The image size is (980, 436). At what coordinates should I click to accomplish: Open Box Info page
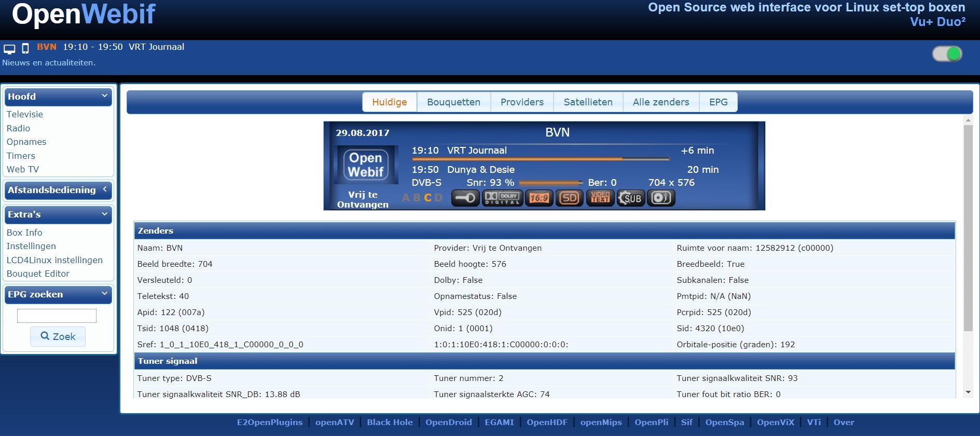[x=24, y=233]
